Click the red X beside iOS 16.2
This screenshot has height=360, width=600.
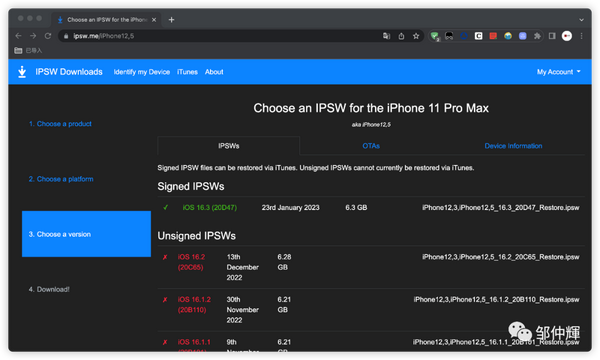tap(165, 257)
